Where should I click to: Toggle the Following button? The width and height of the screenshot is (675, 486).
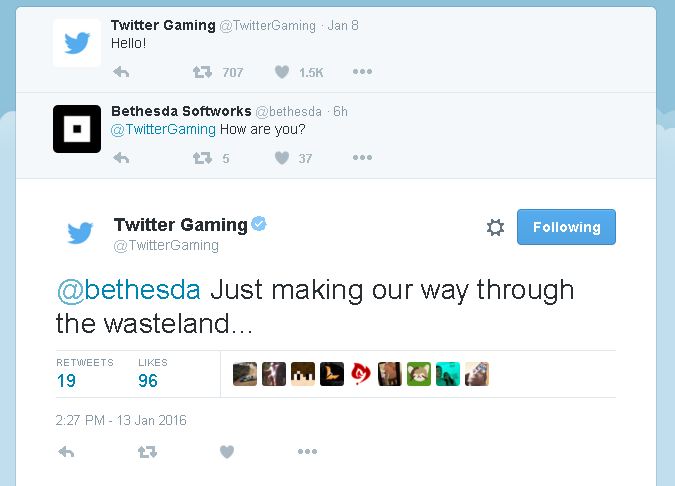[566, 227]
